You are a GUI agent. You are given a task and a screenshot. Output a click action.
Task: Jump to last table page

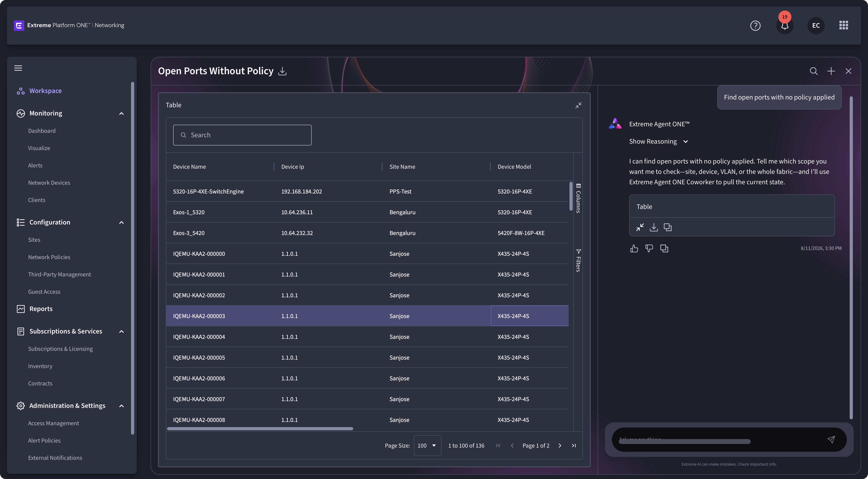coord(574,446)
